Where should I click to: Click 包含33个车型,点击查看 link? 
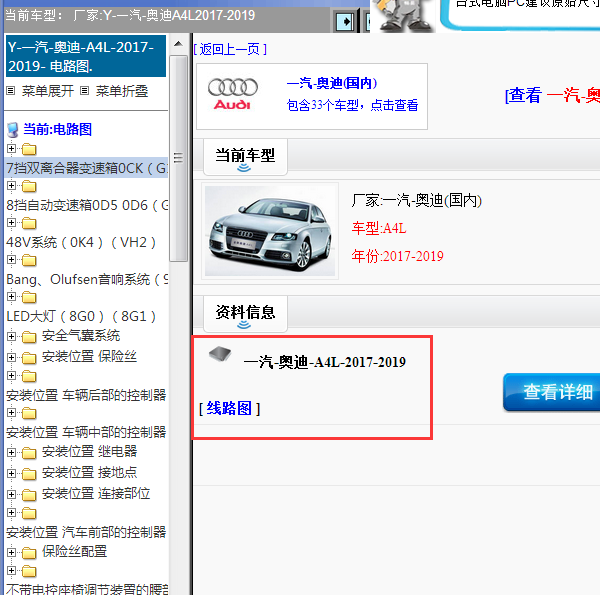pos(352,105)
